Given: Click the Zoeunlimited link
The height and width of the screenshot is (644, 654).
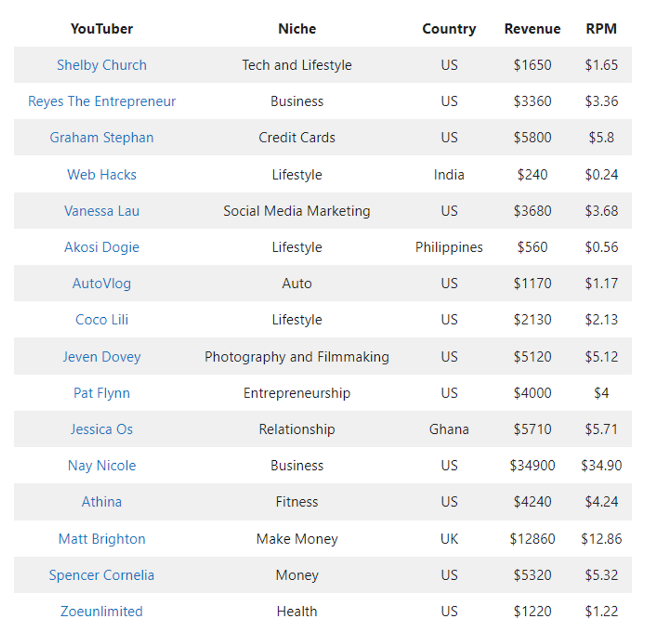Looking at the screenshot, I should pos(101,611).
